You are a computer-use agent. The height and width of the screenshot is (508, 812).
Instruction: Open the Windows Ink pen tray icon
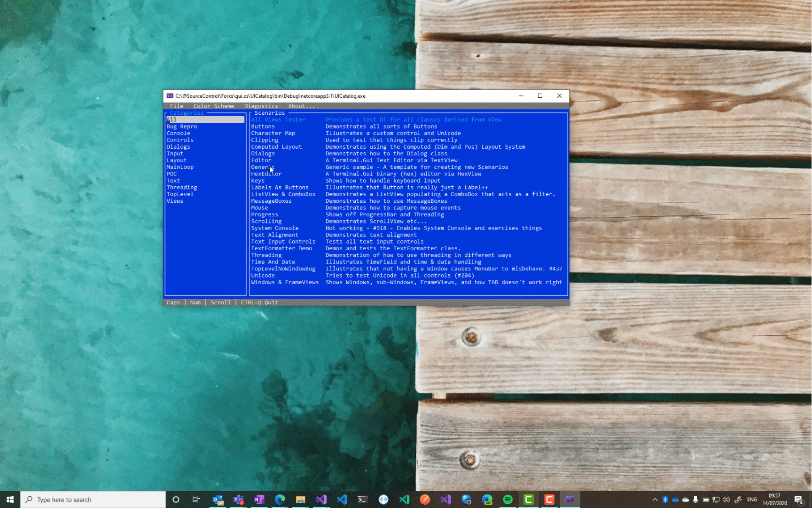(x=738, y=500)
